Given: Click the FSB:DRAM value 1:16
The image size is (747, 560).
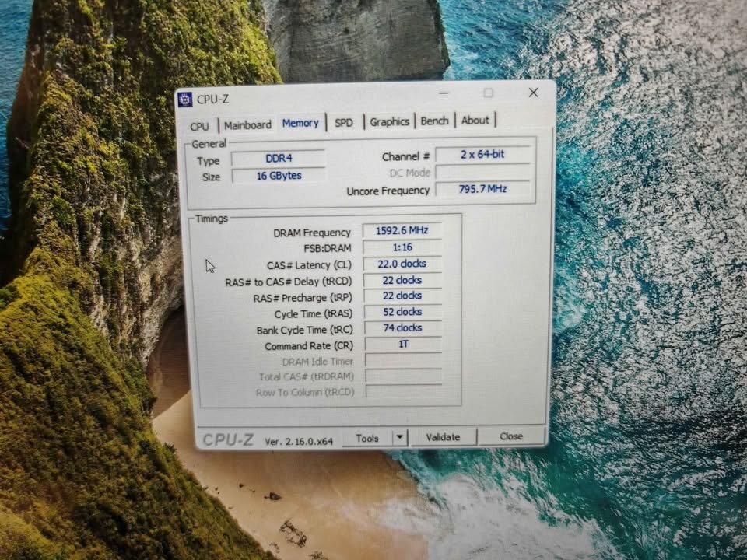Looking at the screenshot, I should click(402, 247).
